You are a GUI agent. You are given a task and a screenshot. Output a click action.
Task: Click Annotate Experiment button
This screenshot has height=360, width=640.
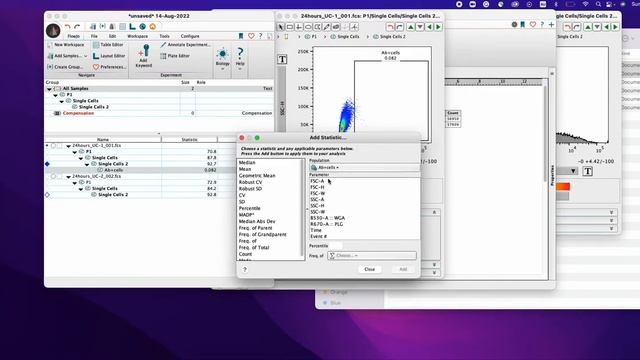pyautogui.click(x=185, y=45)
